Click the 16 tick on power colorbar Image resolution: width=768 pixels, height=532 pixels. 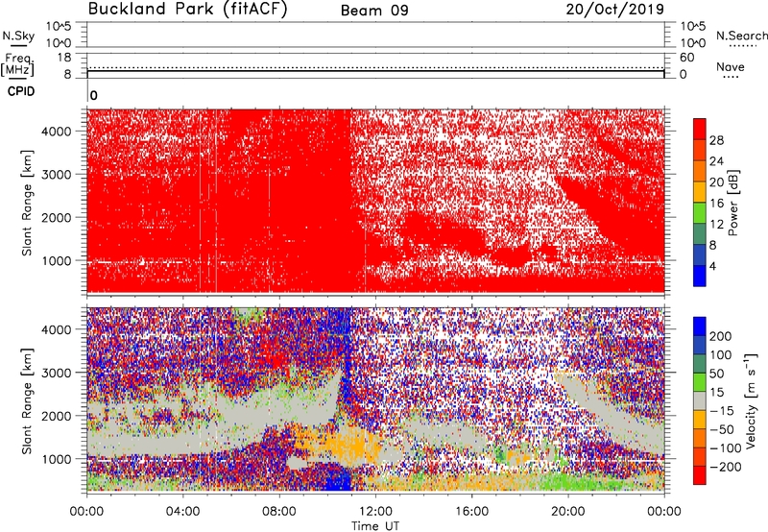(716, 204)
